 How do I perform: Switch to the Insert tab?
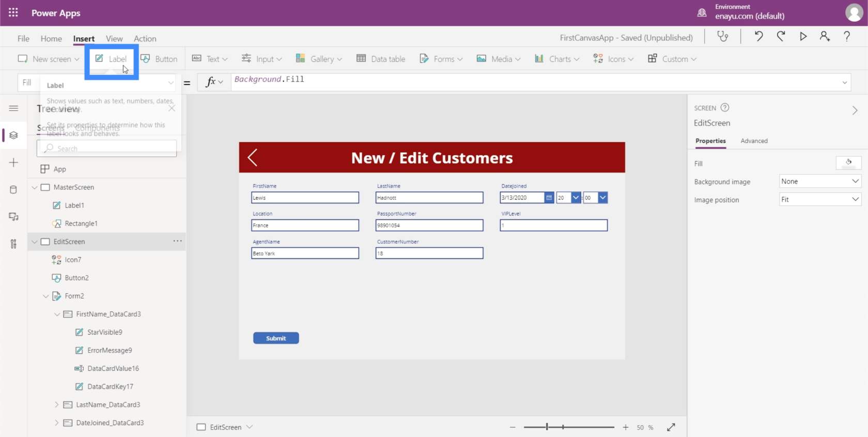tap(84, 38)
